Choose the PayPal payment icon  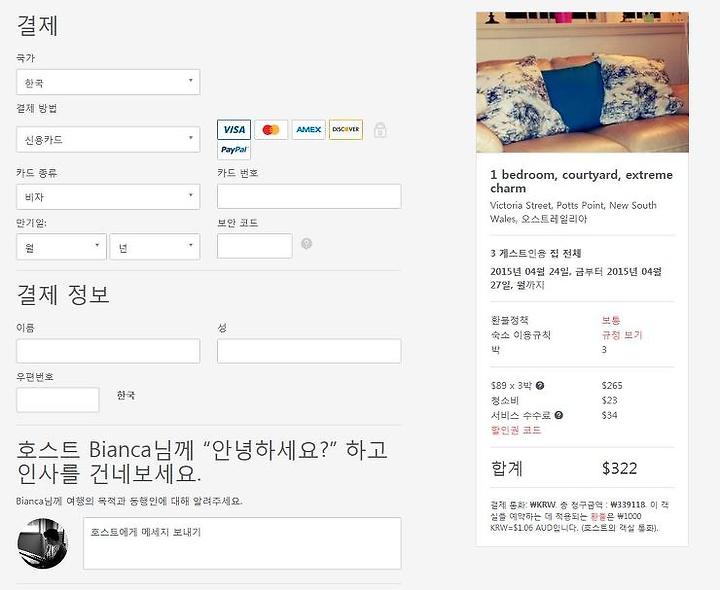(x=234, y=150)
